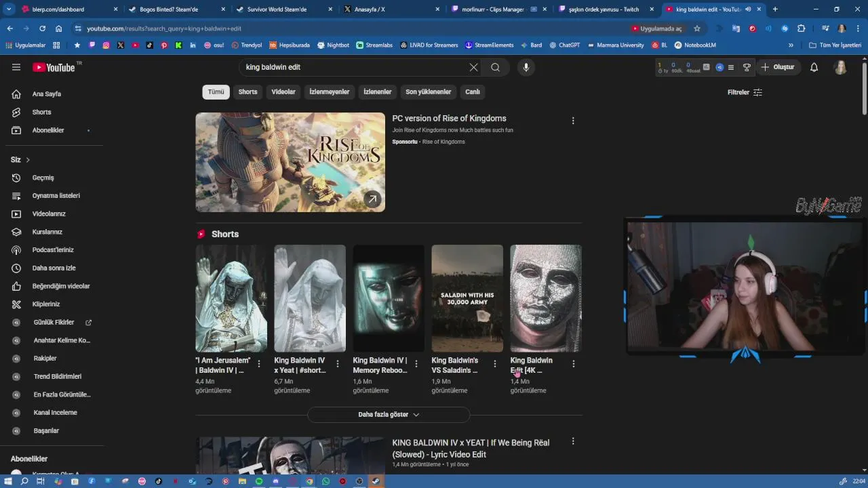Play the "I Am Jerusalem" Baldwin IV short
This screenshot has height=488, width=868.
coord(231,298)
